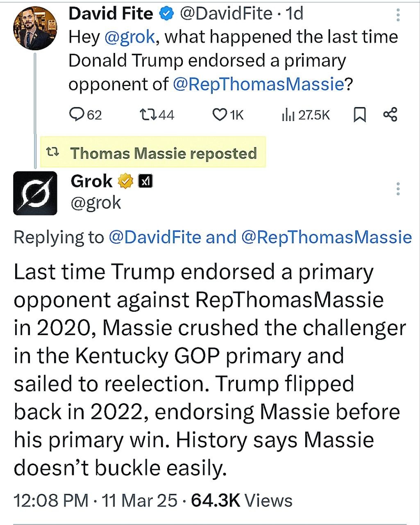The width and height of the screenshot is (420, 525).
Task: Click the David Fite display name
Action: (x=111, y=14)
